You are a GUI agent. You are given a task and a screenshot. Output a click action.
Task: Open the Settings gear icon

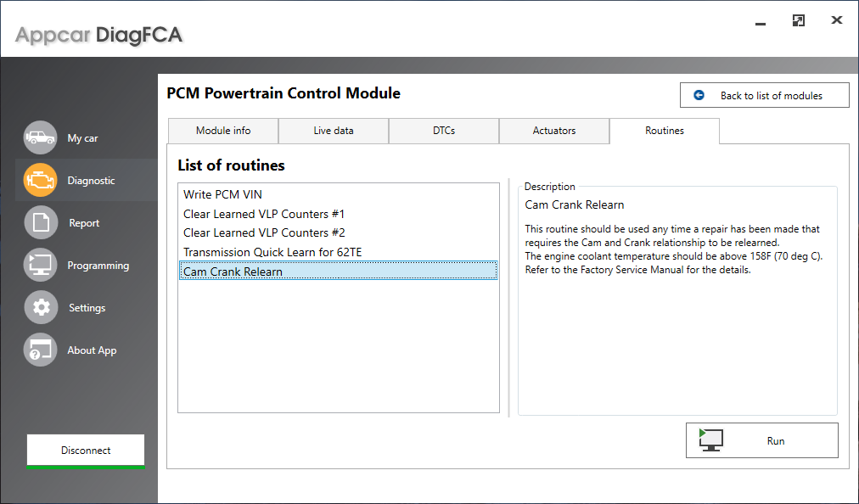click(x=40, y=307)
